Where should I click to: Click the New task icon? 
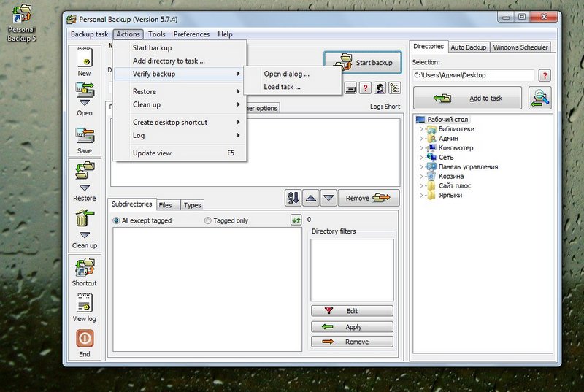tap(85, 58)
